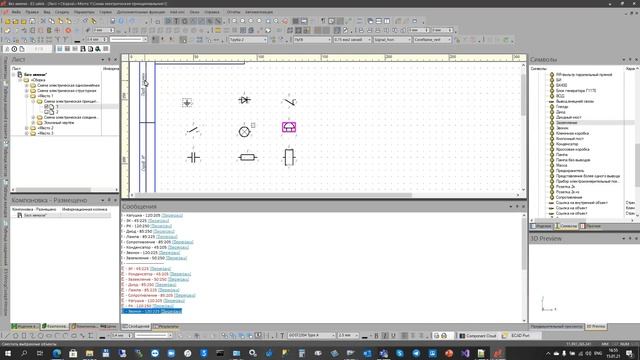Image resolution: width=640 pixels, height=360 pixels.
Task: Click the Text tool T icon in top toolbar
Action: pos(176,21)
